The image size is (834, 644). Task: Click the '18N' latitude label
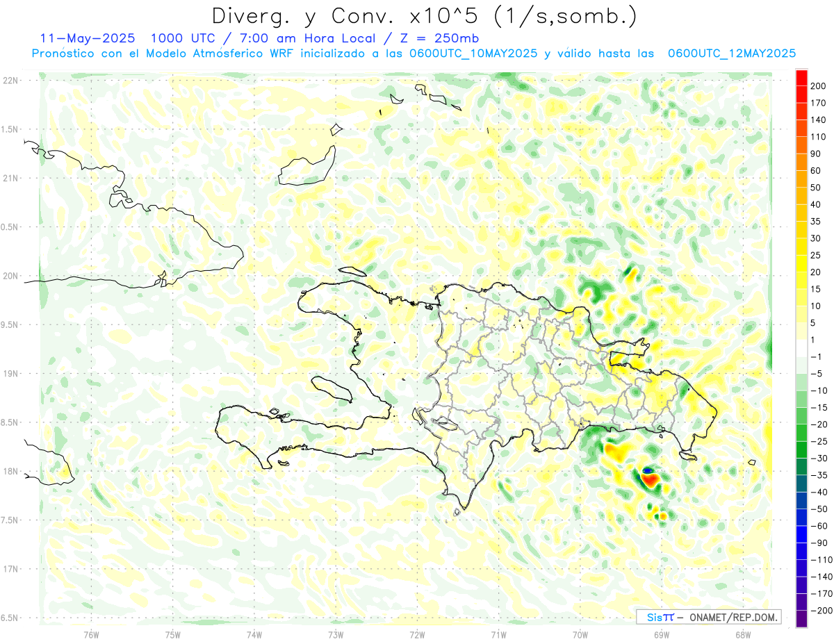pyautogui.click(x=10, y=471)
